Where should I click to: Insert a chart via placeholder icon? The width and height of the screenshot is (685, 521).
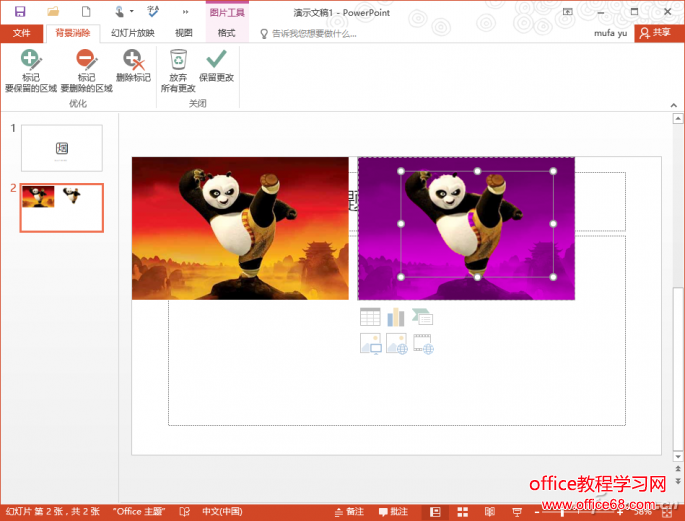point(396,317)
